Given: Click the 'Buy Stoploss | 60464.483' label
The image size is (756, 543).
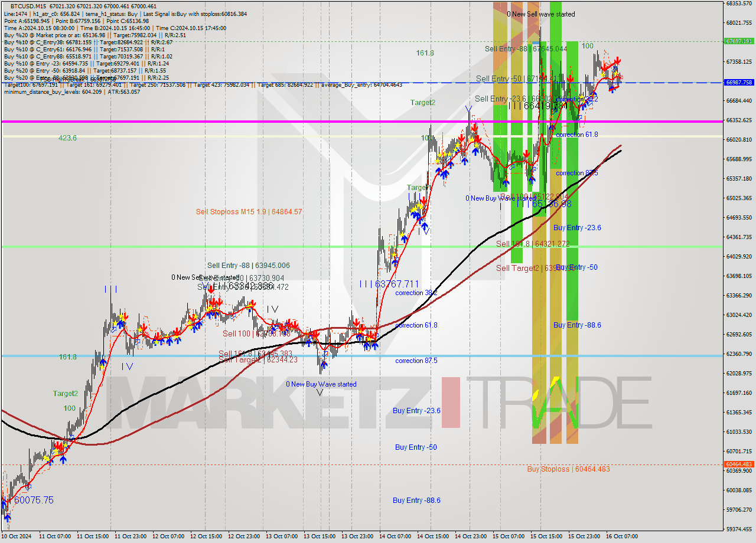Looking at the screenshot, I should tap(569, 469).
